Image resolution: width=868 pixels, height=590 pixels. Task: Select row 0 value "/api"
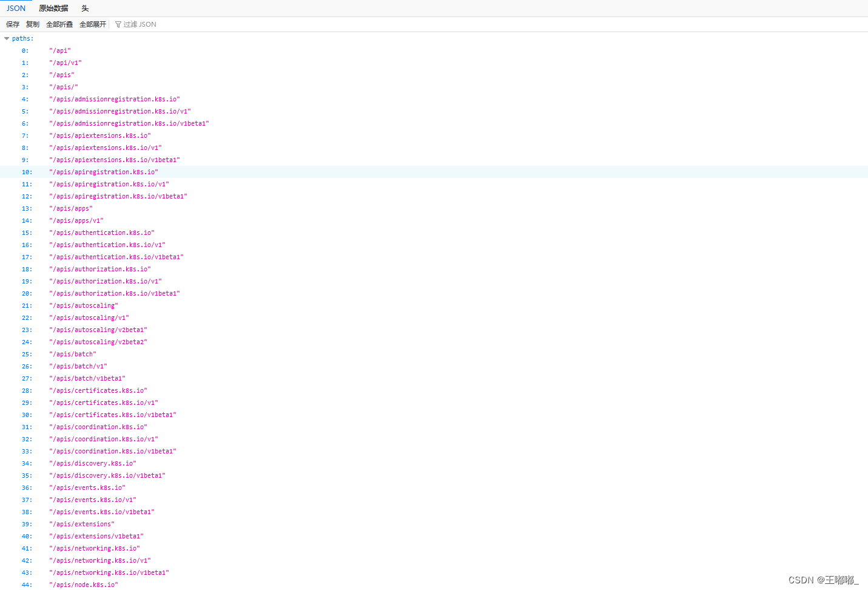click(x=60, y=50)
